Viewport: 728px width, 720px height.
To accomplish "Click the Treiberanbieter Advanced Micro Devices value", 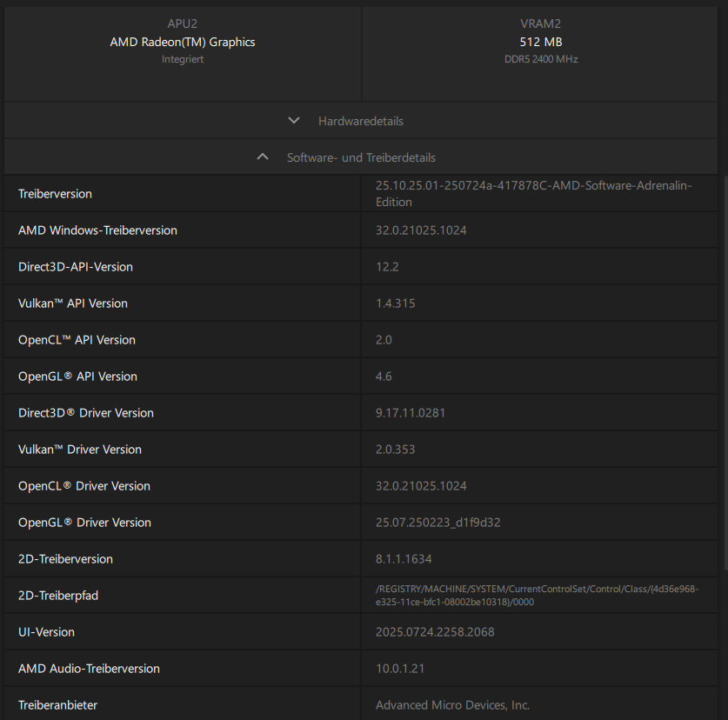I will pos(452,705).
